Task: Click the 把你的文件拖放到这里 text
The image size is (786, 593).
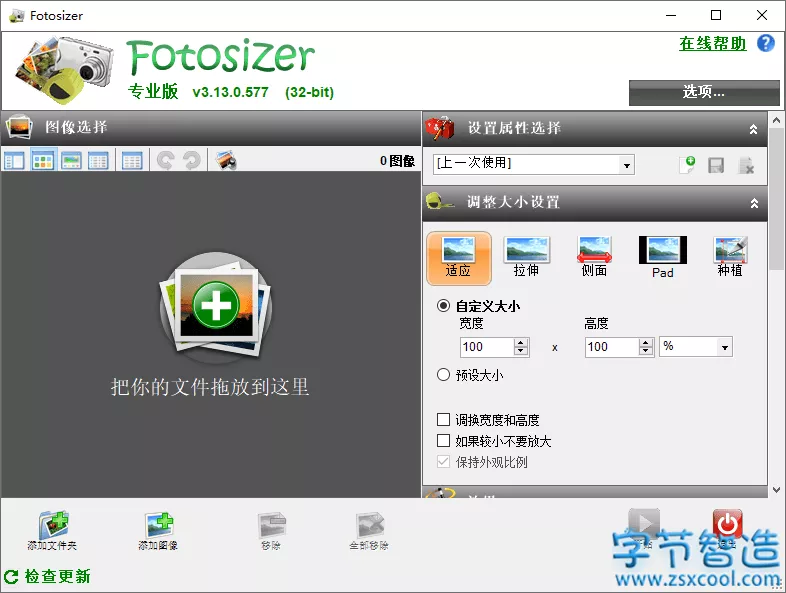Action: click(210, 387)
